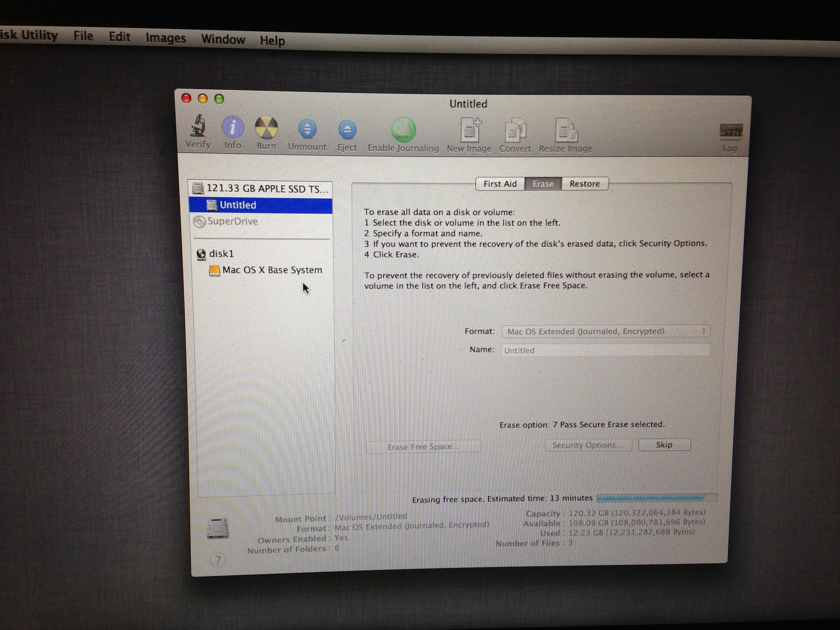Open the Disk Utility app menu
Image resolution: width=840 pixels, height=630 pixels.
click(x=29, y=35)
